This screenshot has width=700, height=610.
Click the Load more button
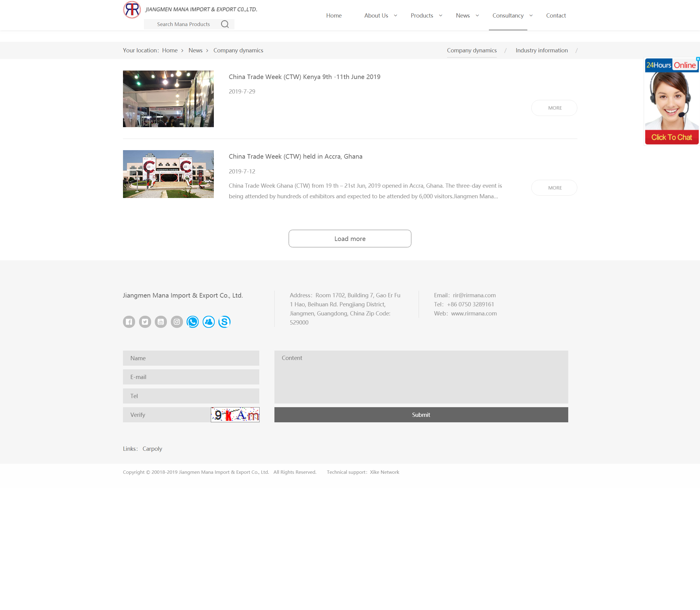tap(350, 239)
